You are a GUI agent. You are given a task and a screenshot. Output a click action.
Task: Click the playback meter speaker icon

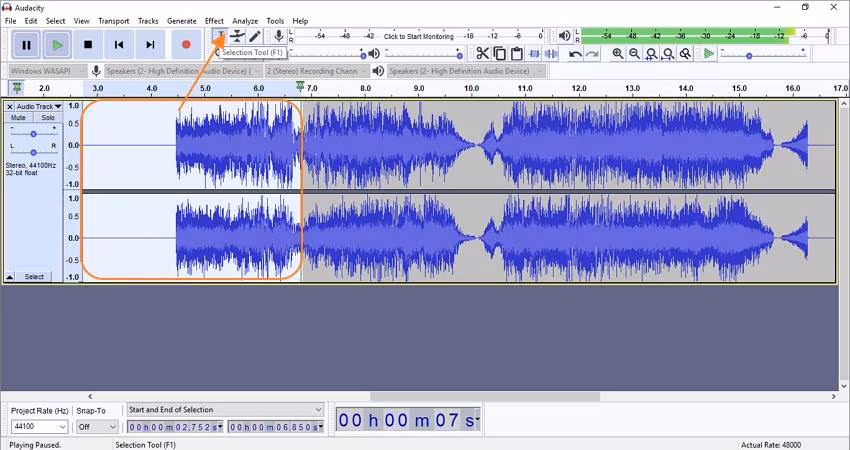point(564,36)
